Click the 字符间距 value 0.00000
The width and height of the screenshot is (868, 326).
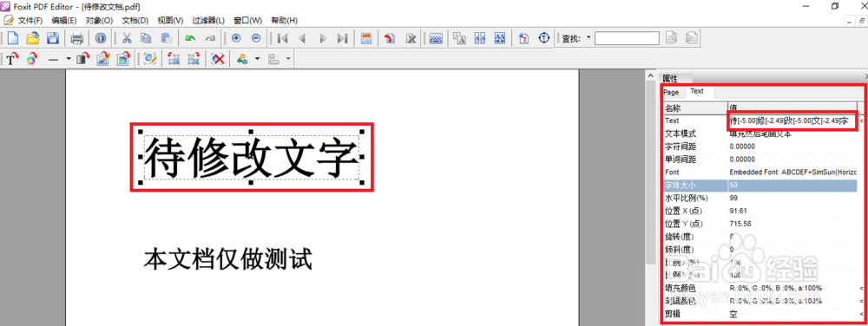pos(792,147)
